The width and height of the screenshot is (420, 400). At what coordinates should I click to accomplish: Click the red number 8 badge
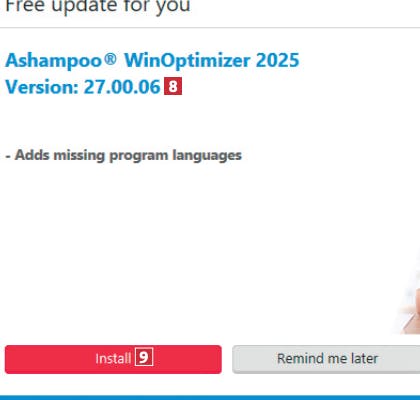tap(173, 86)
